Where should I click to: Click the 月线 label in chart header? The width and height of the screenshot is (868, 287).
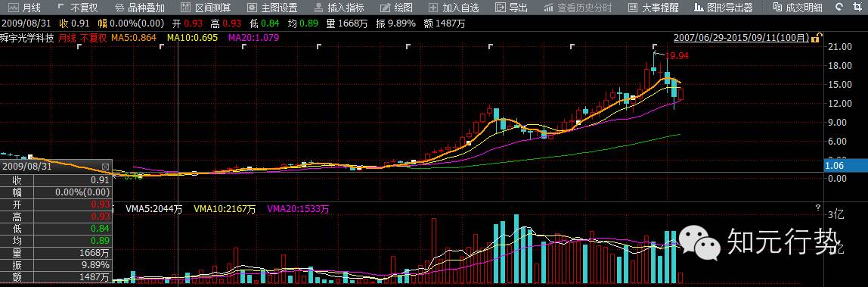(67, 38)
